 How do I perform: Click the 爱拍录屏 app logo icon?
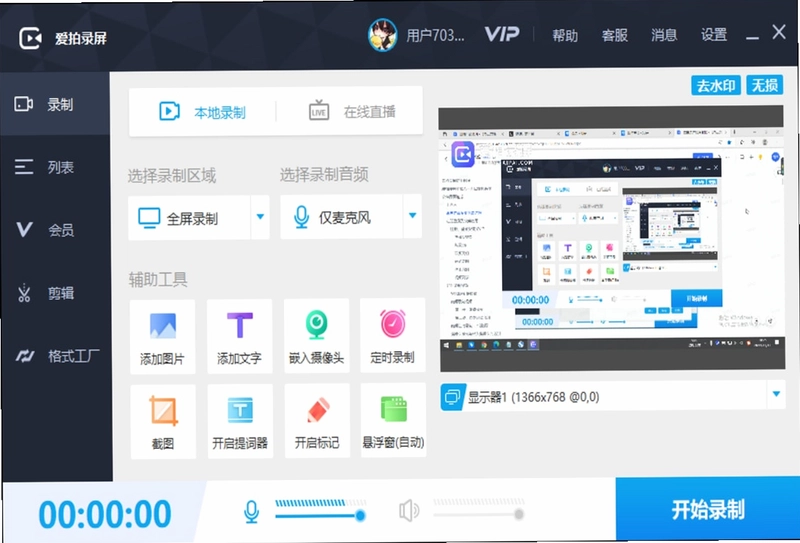(31, 38)
